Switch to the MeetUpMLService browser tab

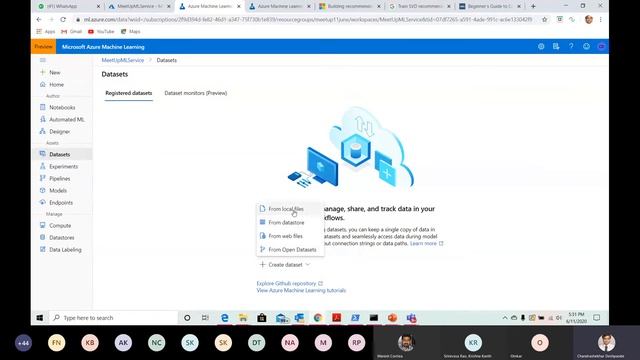[140, 6]
